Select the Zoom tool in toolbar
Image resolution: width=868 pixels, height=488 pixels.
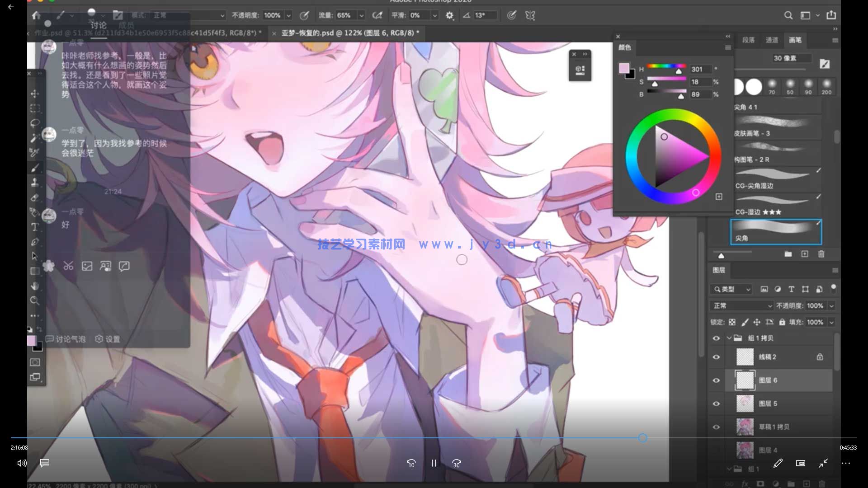[34, 300]
